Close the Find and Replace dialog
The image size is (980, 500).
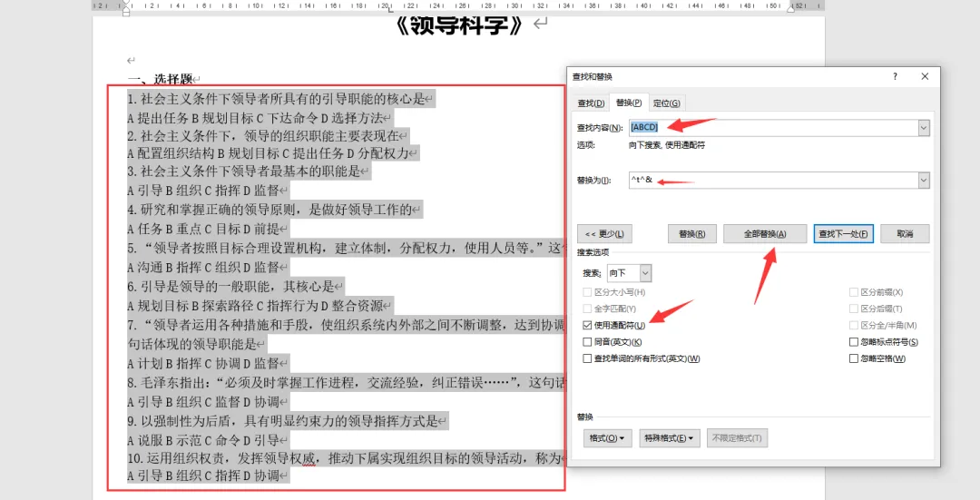925,76
